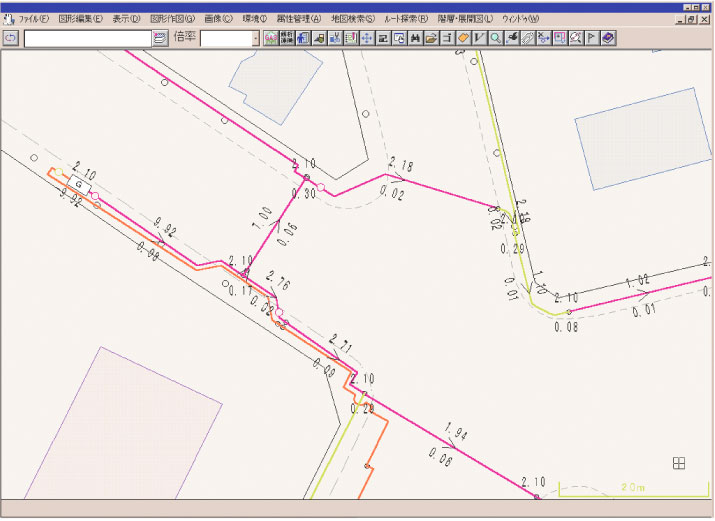The image size is (715, 521).
Task: Click the text input field left of 倍率
Action: pos(87,38)
